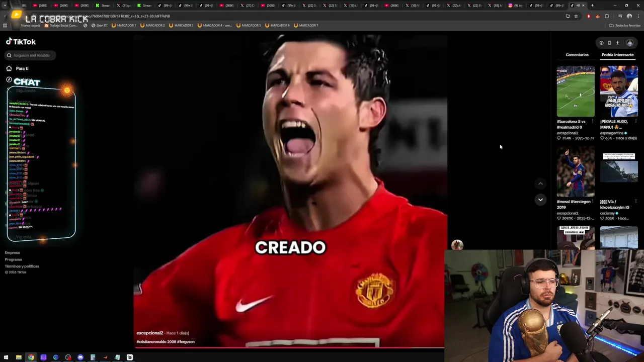
Task: Click the Chrome icon in the taskbar
Action: [31, 357]
